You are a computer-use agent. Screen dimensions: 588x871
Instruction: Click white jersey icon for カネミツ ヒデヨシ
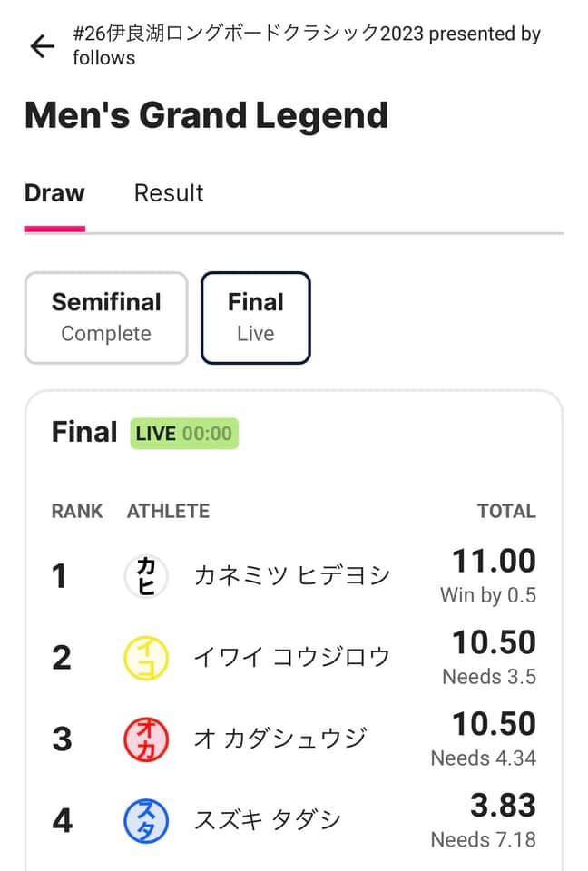pyautogui.click(x=146, y=575)
